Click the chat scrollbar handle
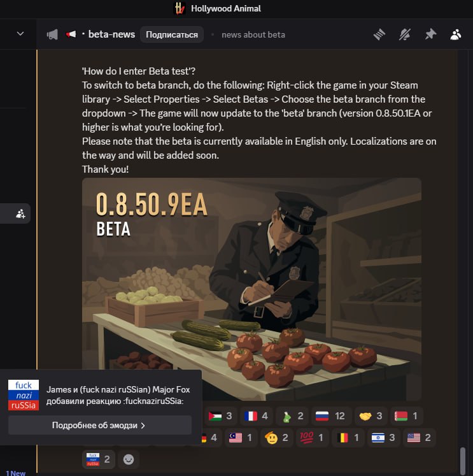 463,460
